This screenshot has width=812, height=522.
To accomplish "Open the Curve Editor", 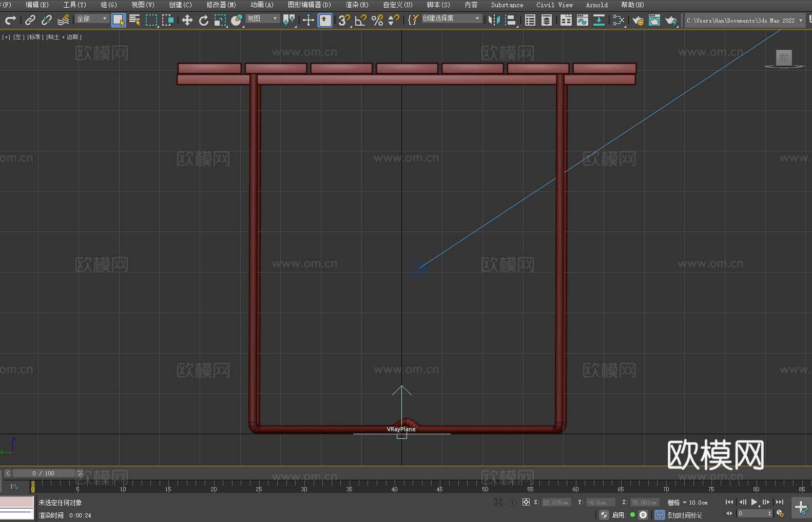I will pyautogui.click(x=583, y=20).
